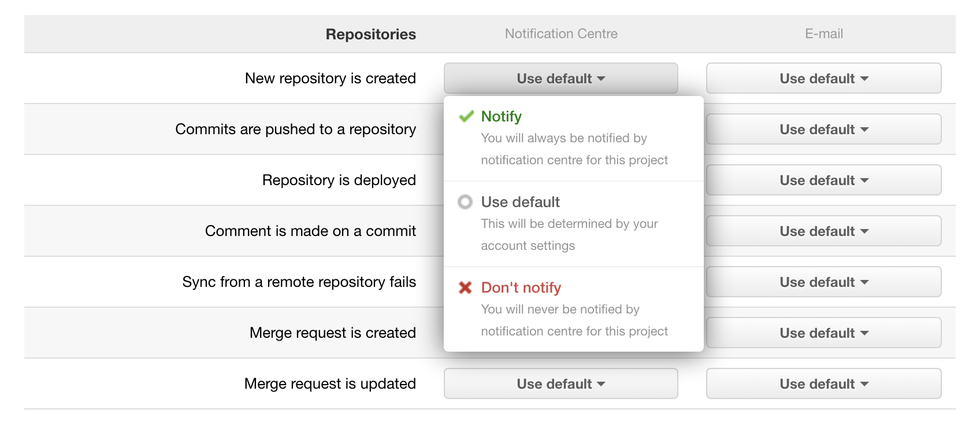The width and height of the screenshot is (980, 428).
Task: Select Use default menu option text
Action: pyautogui.click(x=520, y=202)
